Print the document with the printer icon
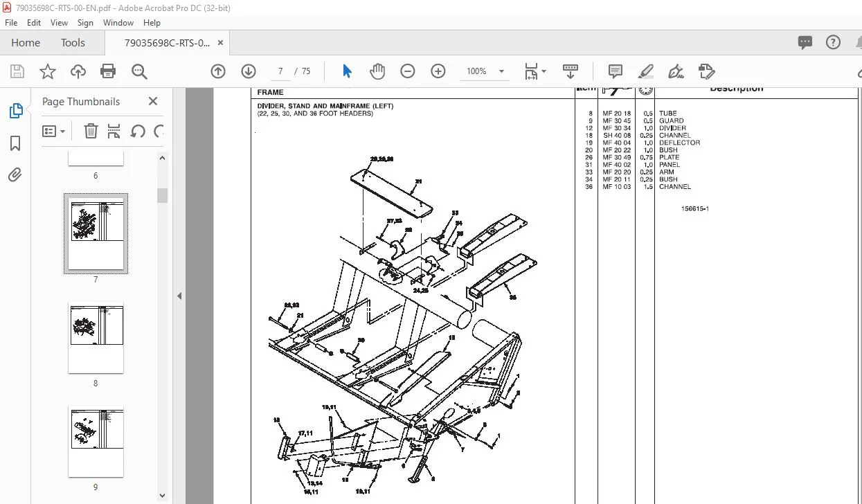Image resolution: width=862 pixels, height=504 pixels. coord(108,71)
